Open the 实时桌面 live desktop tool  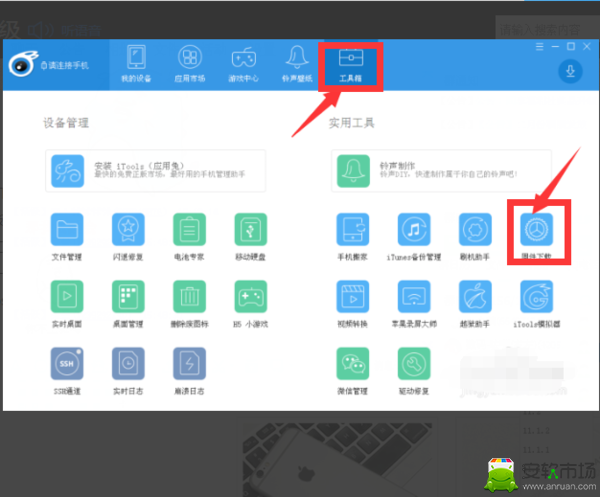[x=67, y=297]
